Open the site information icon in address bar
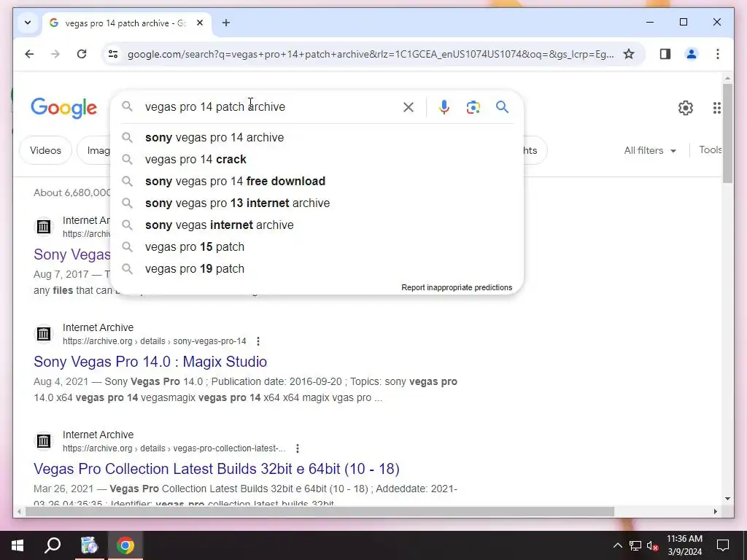747x560 pixels. 113,54
